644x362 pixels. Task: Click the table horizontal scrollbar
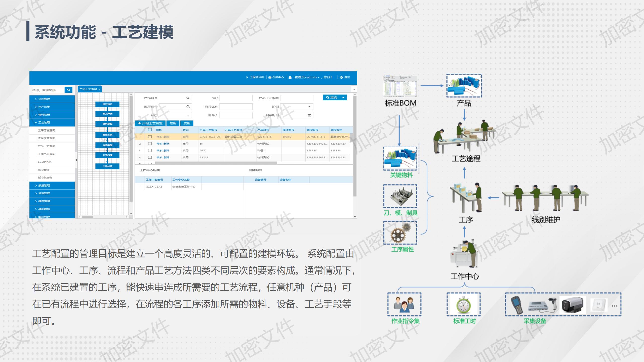pos(216,163)
